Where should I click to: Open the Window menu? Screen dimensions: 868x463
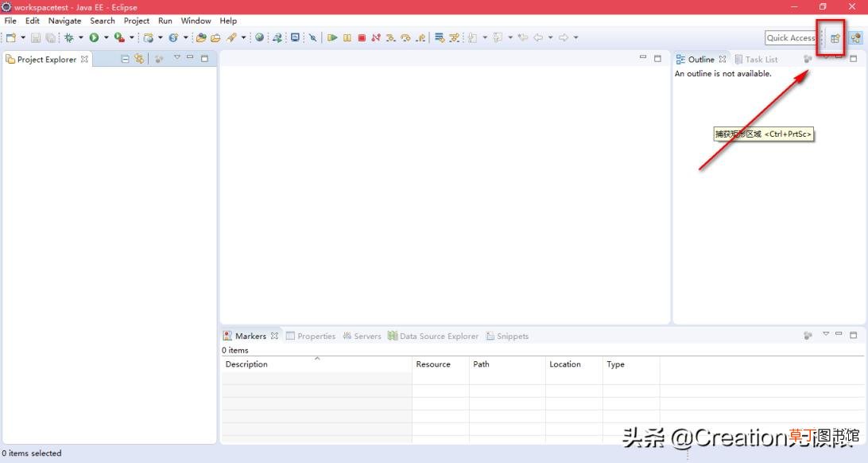pyautogui.click(x=196, y=21)
